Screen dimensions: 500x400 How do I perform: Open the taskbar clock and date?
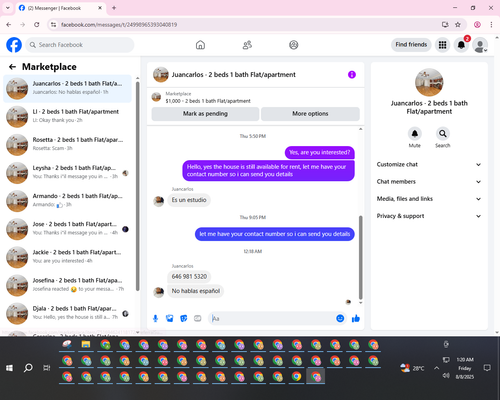click(465, 368)
